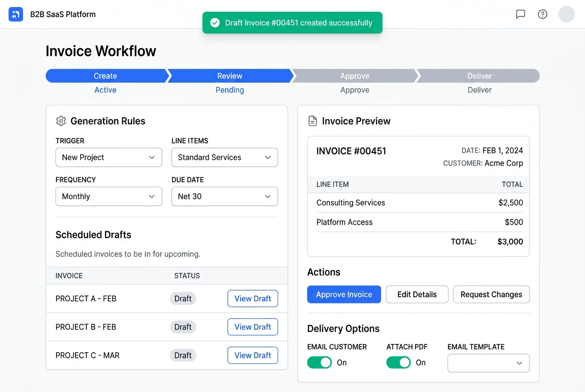Change the Frequency from Monthly
This screenshot has height=392, width=585.
point(108,196)
